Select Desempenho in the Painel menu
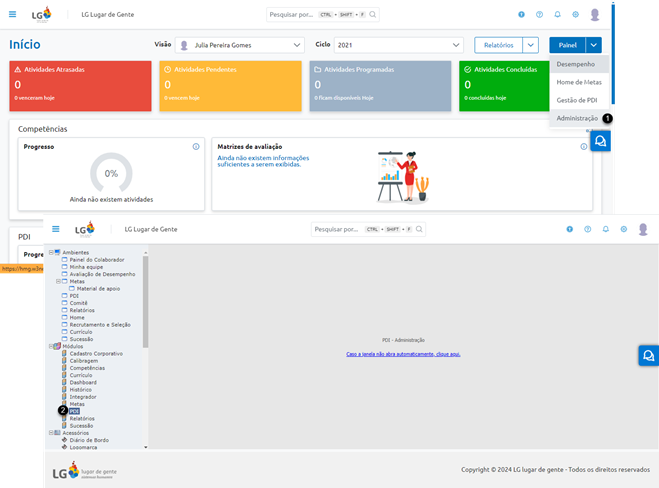The height and width of the screenshot is (488, 659). tap(579, 64)
